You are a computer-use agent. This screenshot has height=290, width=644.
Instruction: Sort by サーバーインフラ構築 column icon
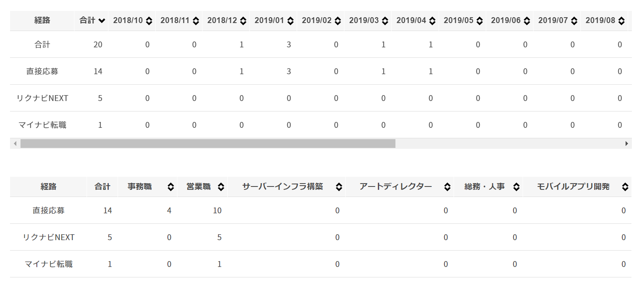339,187
